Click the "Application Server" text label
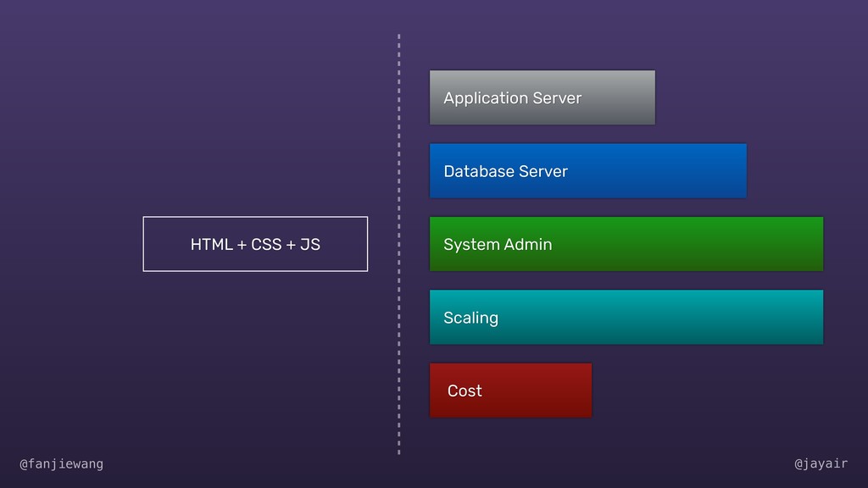Screen dimensions: 868x488 512,98
